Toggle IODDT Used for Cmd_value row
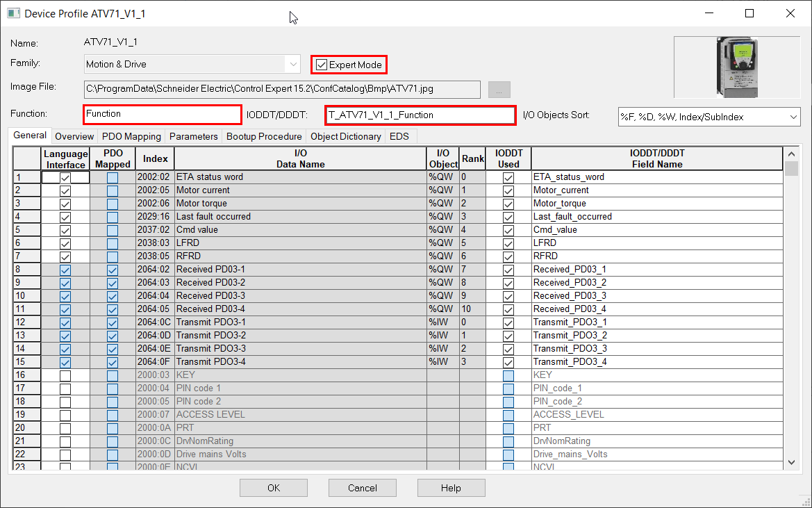Viewport: 812px width, 508px height. [x=508, y=231]
